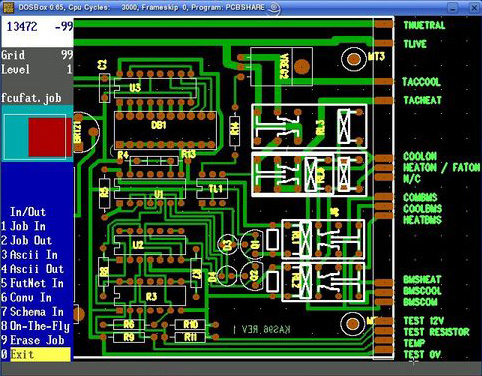Activate the On-The-Fly option
The width and height of the screenshot is (482, 376).
(x=35, y=326)
